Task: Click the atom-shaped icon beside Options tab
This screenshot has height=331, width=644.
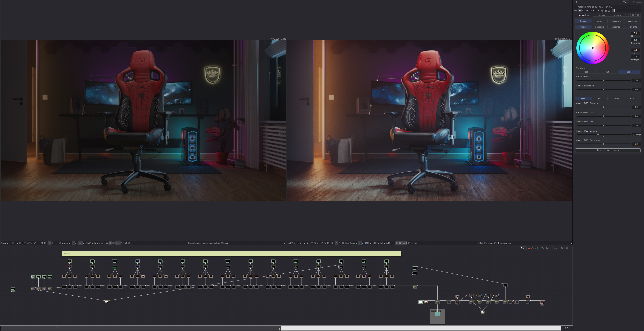Action: click(x=628, y=15)
